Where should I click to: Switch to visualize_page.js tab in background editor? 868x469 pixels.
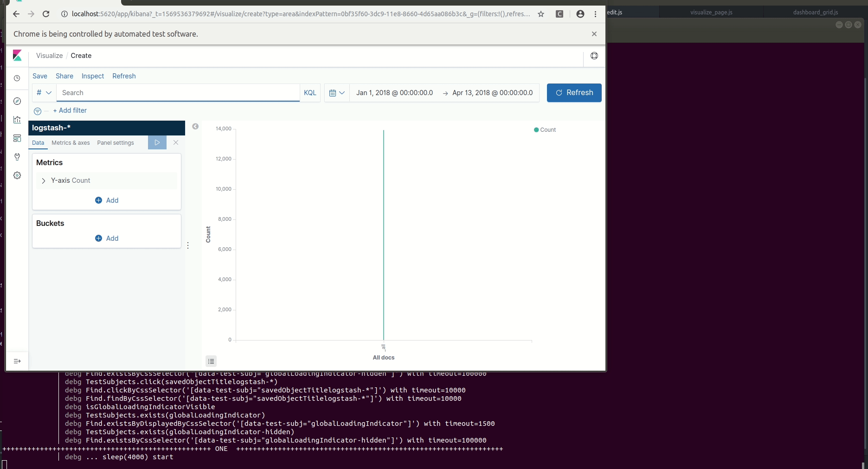coord(711,12)
